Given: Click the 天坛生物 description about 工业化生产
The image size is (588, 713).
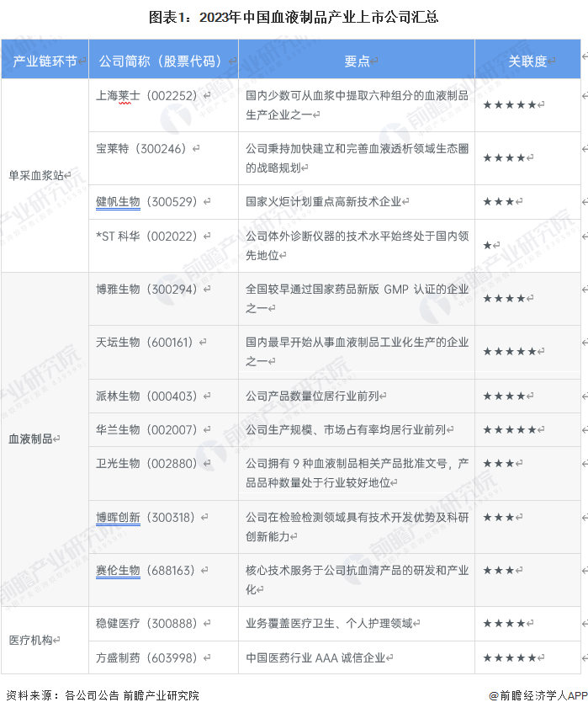Looking at the screenshot, I should coord(358,352).
